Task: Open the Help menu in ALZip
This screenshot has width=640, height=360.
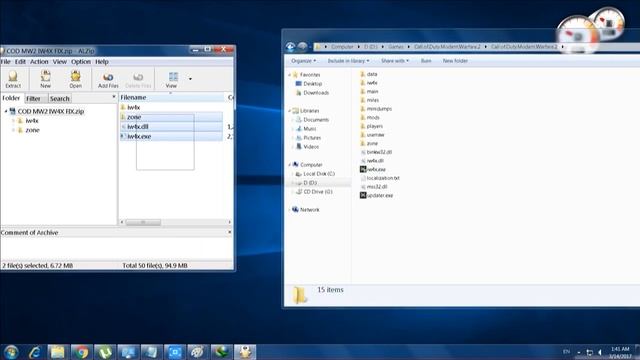Action: (x=102, y=62)
